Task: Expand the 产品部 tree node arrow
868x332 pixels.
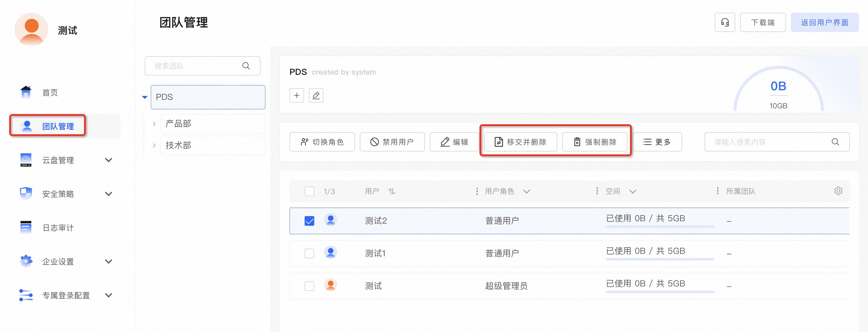Action: tap(154, 124)
